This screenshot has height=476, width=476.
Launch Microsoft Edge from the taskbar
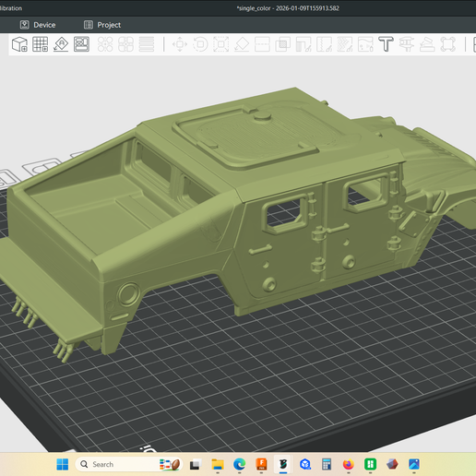pyautogui.click(x=240, y=464)
